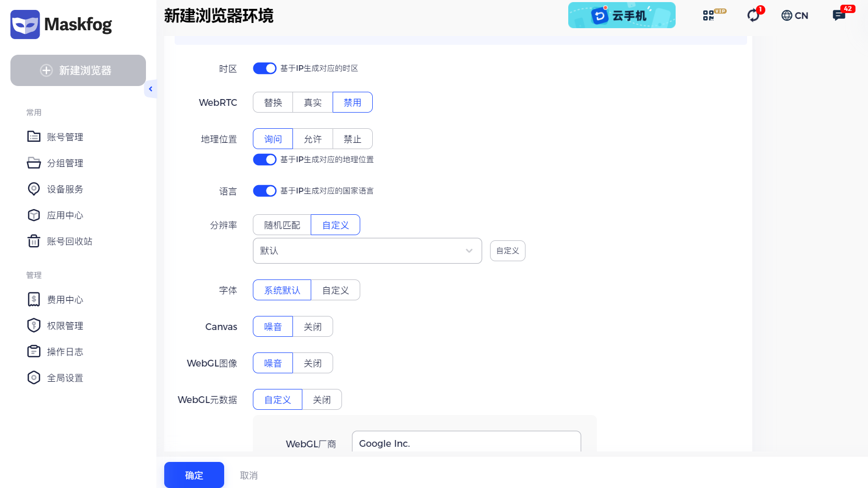Select Canvas 噪音 option
Image resolution: width=868 pixels, height=488 pixels.
[x=273, y=326]
